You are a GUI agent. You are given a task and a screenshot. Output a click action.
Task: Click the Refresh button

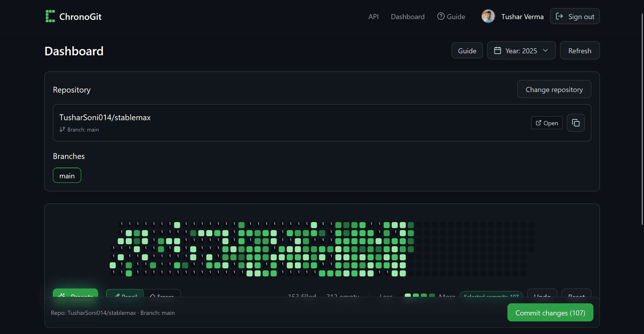pos(580,51)
